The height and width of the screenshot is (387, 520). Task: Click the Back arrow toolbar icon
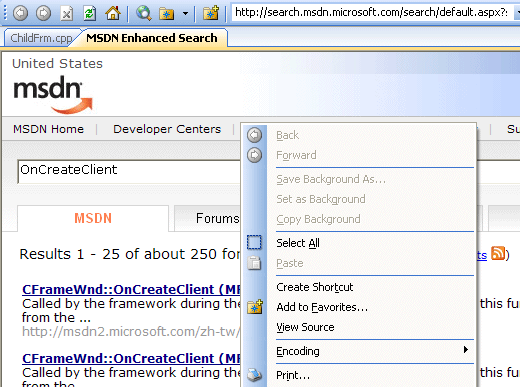(21, 13)
